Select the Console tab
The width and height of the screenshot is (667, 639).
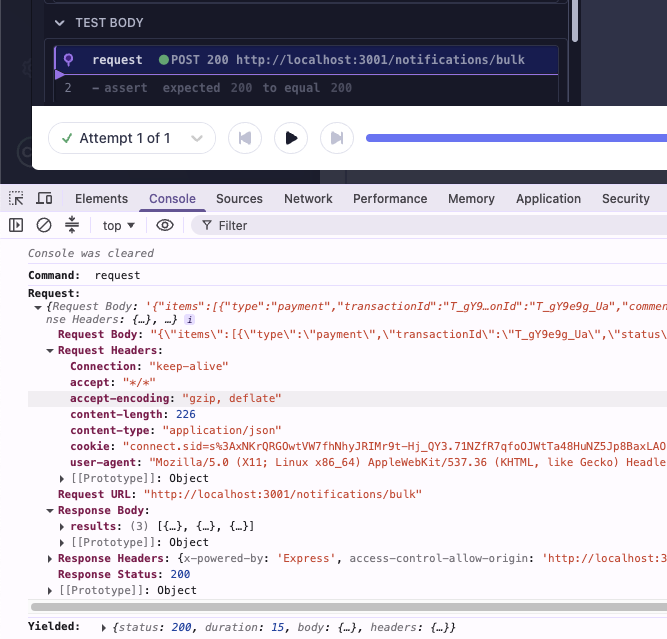click(x=172, y=199)
